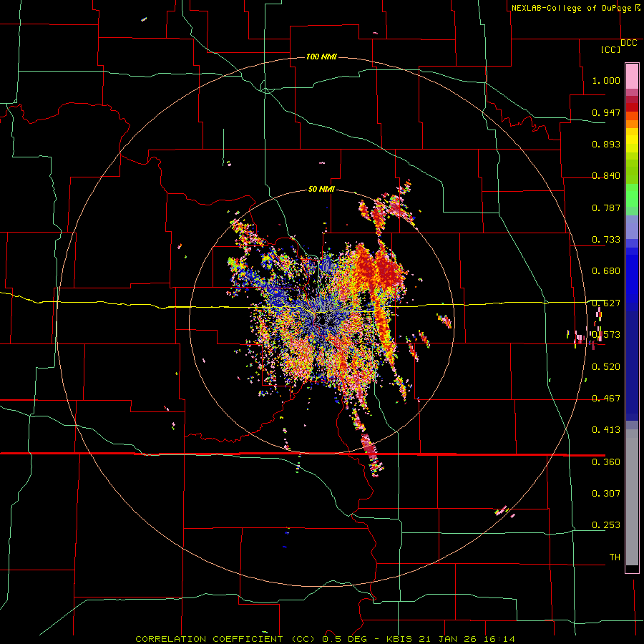Click the Correlation Coefficient KBIS caption at bottom
The height and width of the screenshot is (644, 644).
click(325, 639)
